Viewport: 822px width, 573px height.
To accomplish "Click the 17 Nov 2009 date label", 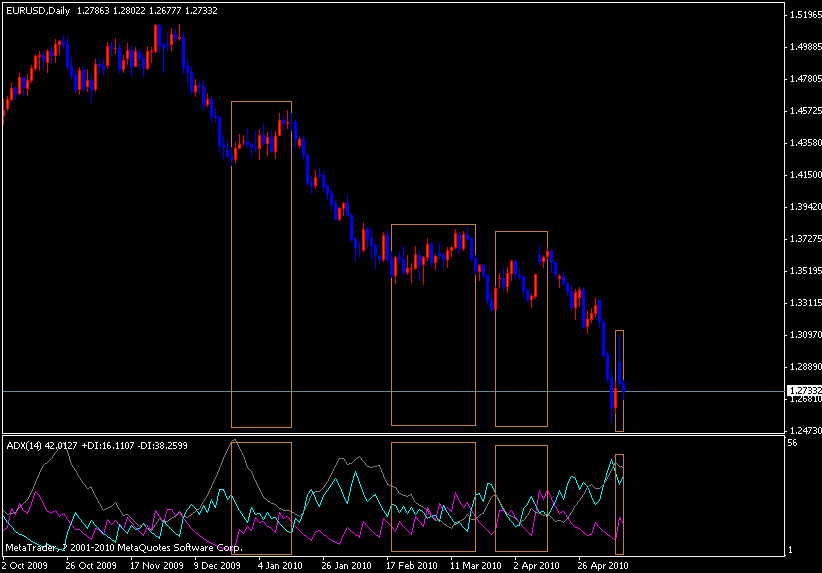I will pos(157,566).
